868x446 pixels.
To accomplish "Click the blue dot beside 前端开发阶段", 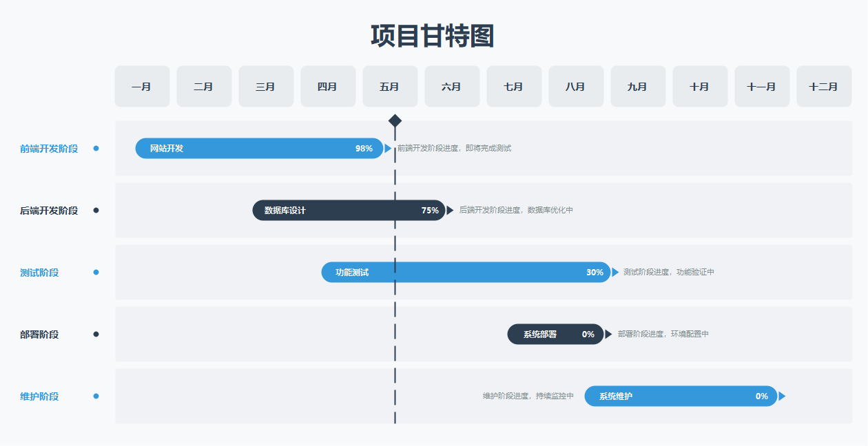I will [x=96, y=148].
